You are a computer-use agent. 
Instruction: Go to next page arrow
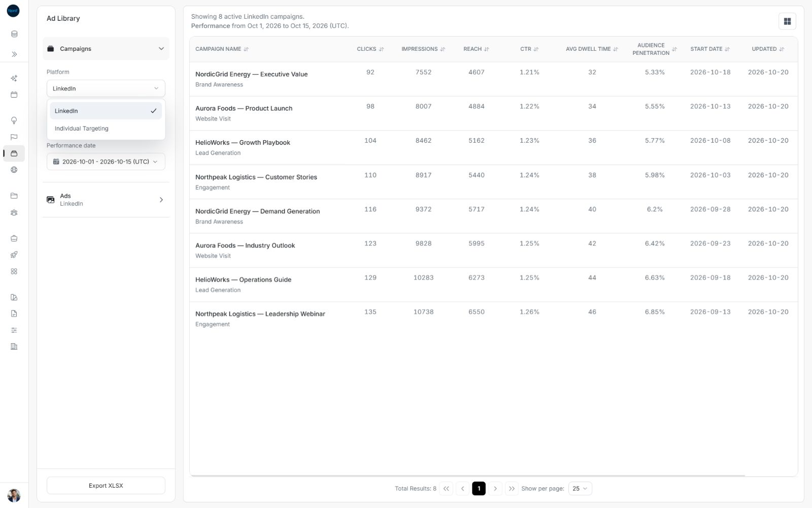495,488
